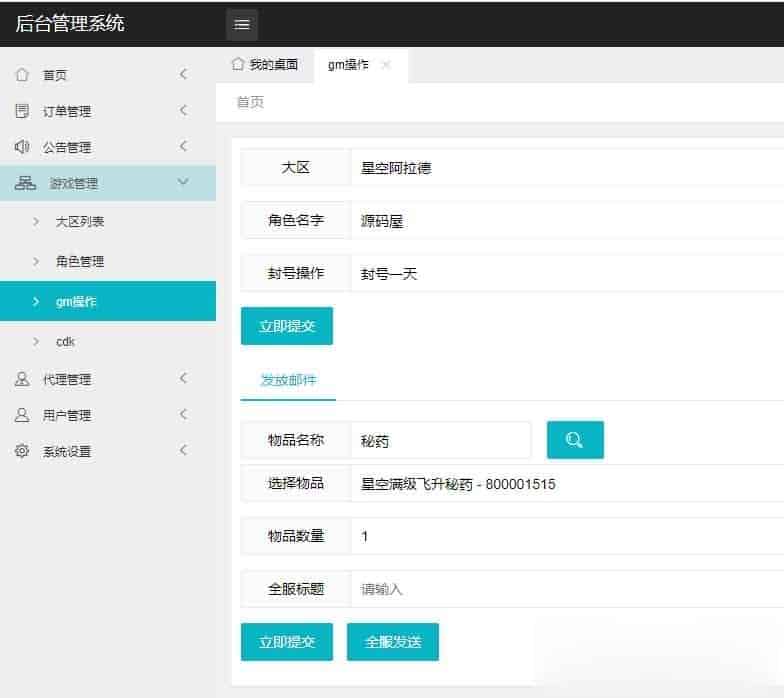Click the 订单管理 menu label
Viewport: 784px width, 698px height.
tap(66, 111)
